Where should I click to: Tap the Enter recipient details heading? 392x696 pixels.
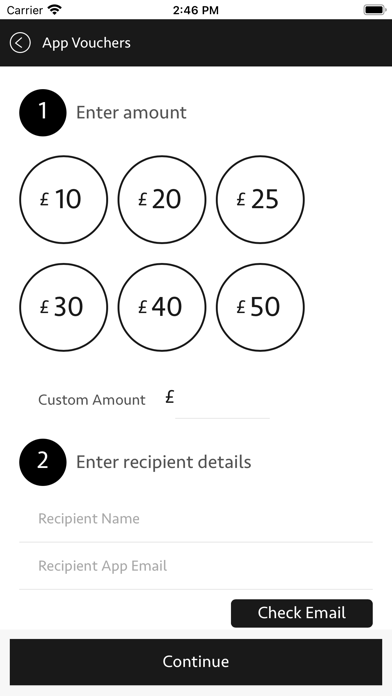(x=164, y=462)
